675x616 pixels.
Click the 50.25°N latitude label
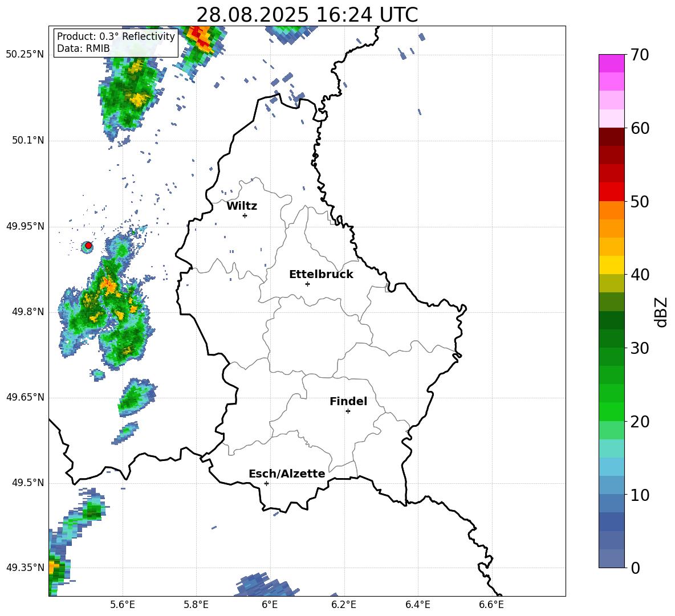(25, 55)
